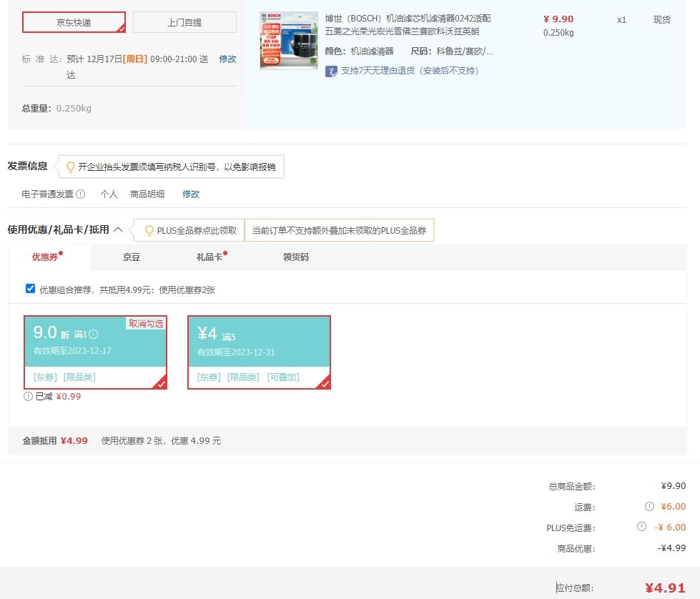The width and height of the screenshot is (700, 599).
Task: Click lightbulb icon beside PLUS全品券点此领取
Action: pos(149,230)
